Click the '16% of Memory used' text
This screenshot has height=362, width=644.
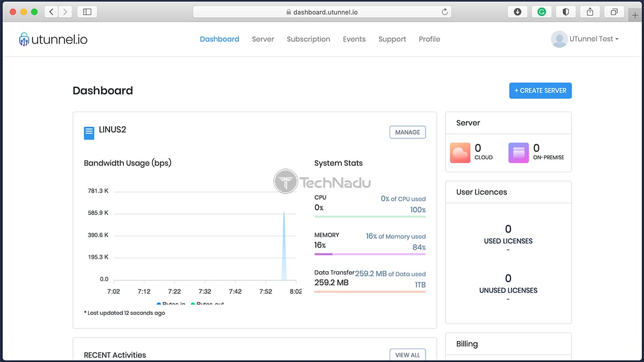(396, 237)
